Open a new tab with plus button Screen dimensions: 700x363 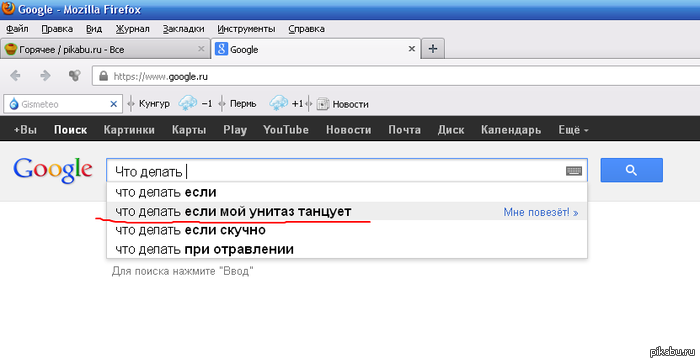pos(433,49)
